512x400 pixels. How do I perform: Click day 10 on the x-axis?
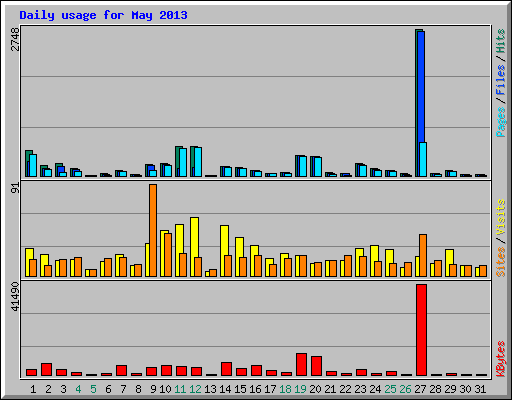(x=165, y=389)
